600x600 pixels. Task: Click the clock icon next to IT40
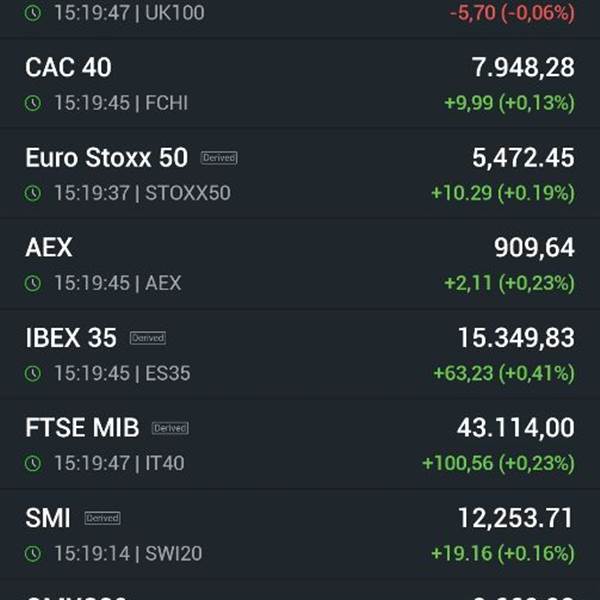(33, 463)
